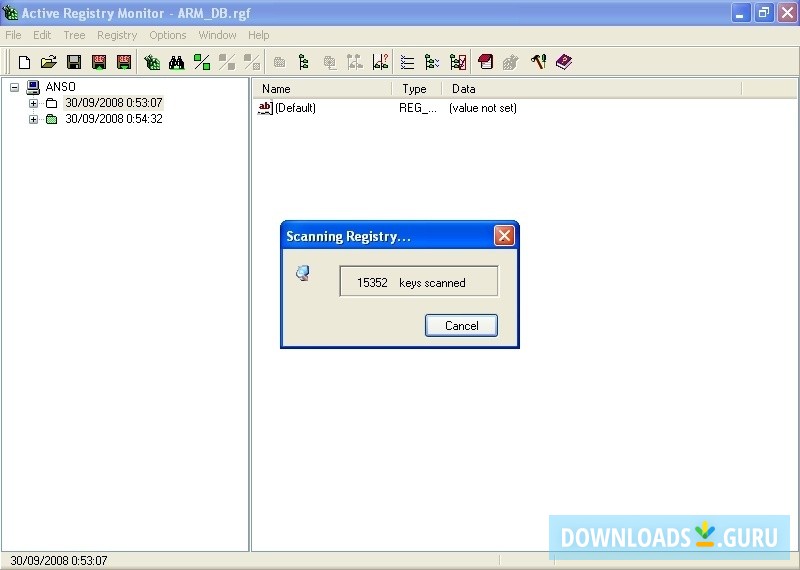
Task: Close the Scanning Registry dialog
Action: [504, 236]
